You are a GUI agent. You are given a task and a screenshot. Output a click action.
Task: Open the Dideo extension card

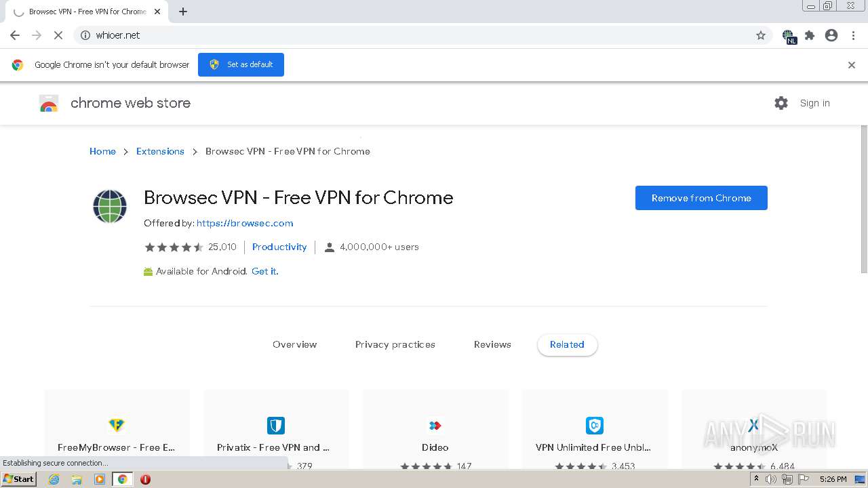click(x=435, y=428)
